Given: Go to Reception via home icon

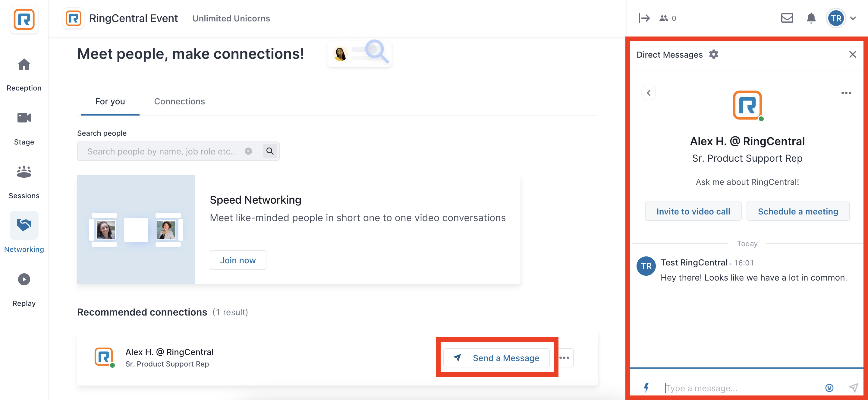Looking at the screenshot, I should 24,64.
